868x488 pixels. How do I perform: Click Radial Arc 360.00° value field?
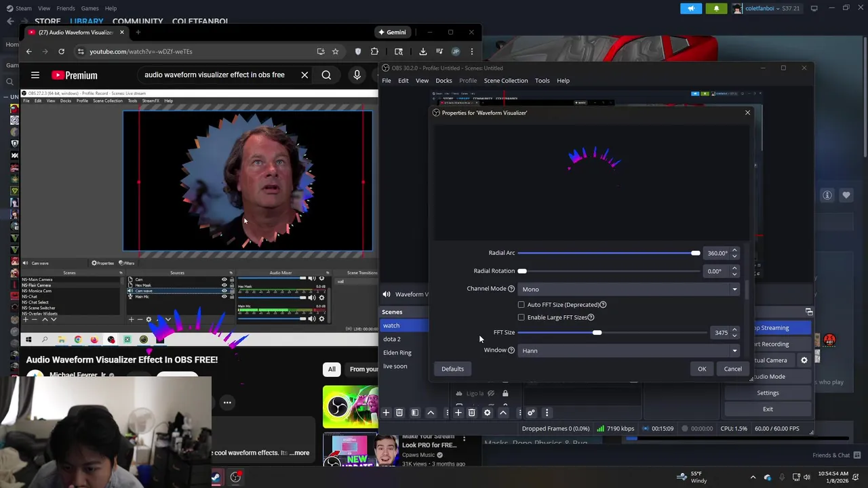pos(717,253)
